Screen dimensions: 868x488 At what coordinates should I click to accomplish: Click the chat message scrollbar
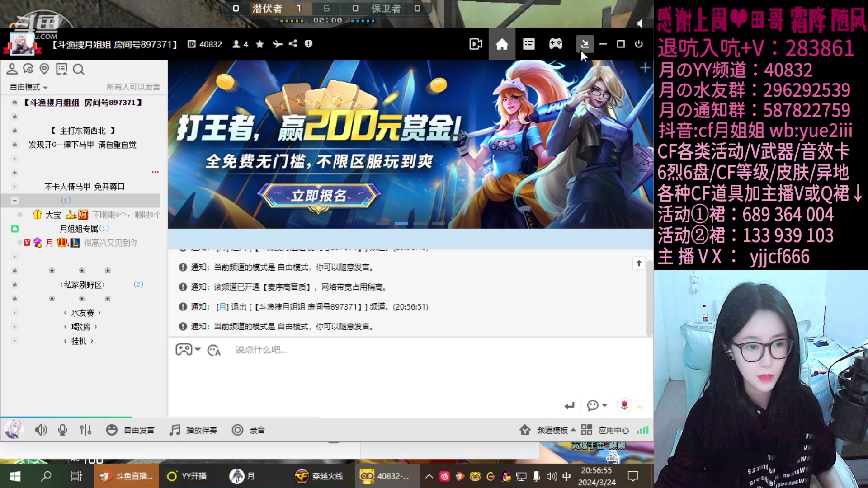coord(650,298)
